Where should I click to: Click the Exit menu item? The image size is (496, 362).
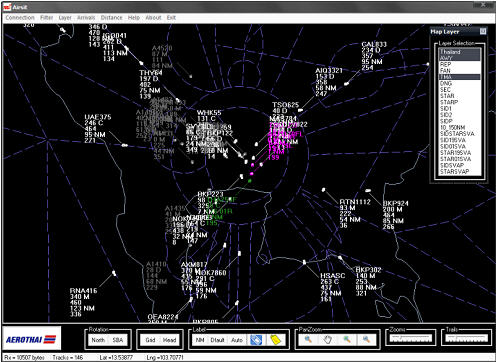click(x=171, y=18)
